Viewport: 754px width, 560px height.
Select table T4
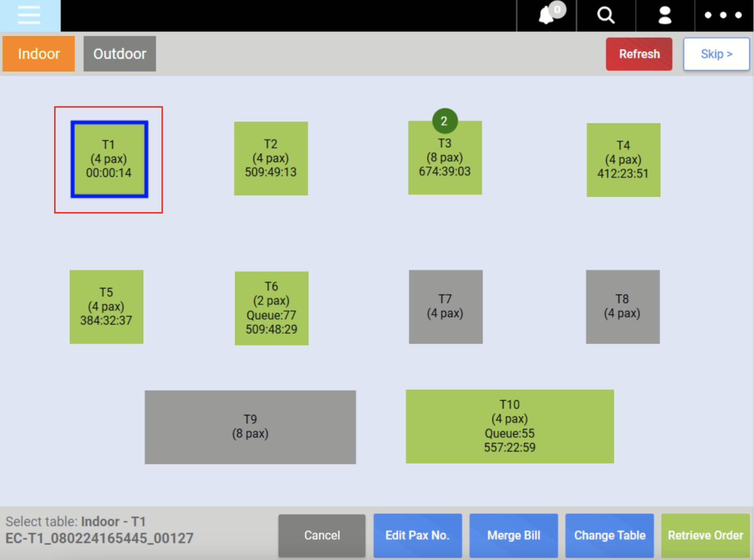pyautogui.click(x=623, y=160)
